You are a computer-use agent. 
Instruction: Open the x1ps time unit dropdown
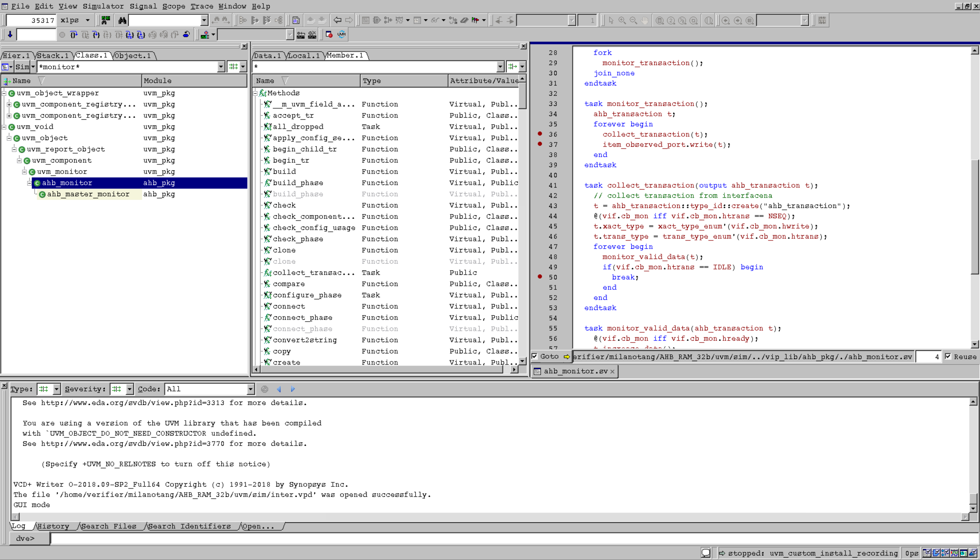tap(88, 20)
